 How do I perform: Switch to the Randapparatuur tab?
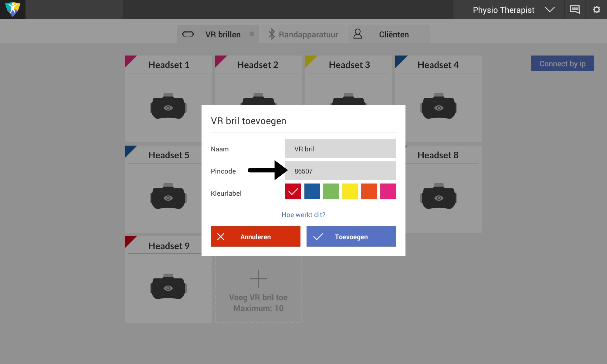[303, 34]
